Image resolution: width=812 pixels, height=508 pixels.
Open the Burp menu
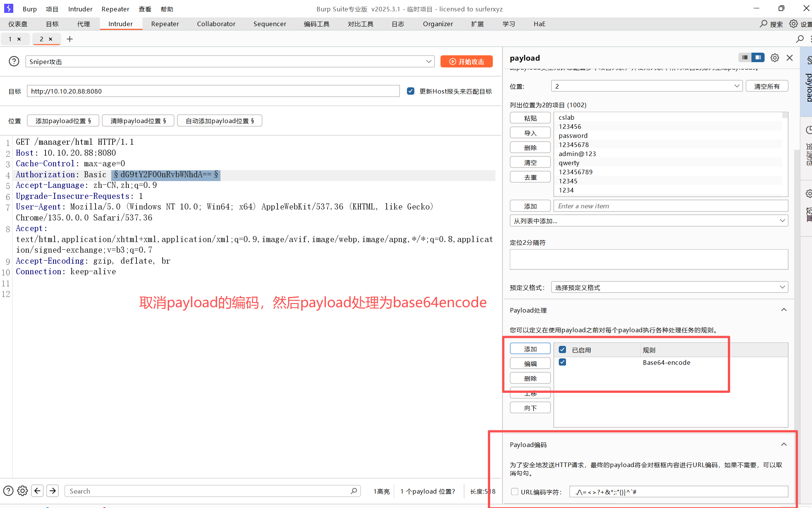coord(30,9)
